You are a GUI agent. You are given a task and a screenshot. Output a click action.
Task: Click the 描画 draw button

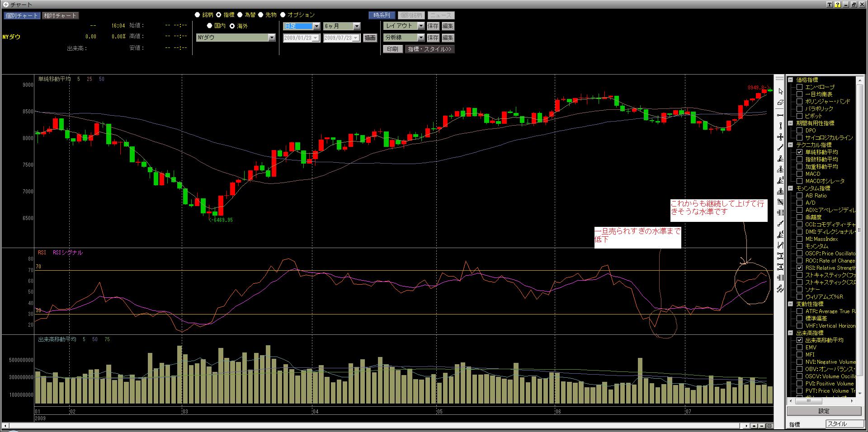pyautogui.click(x=370, y=38)
